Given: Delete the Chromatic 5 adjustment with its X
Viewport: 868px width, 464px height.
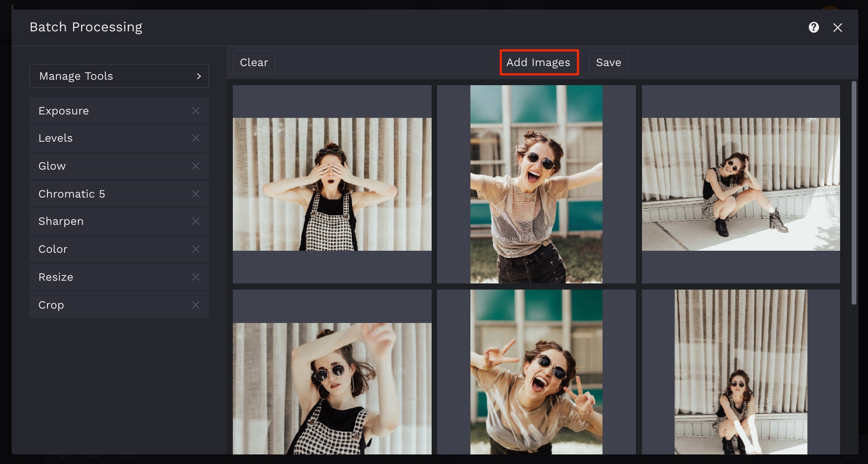Looking at the screenshot, I should coord(196,194).
